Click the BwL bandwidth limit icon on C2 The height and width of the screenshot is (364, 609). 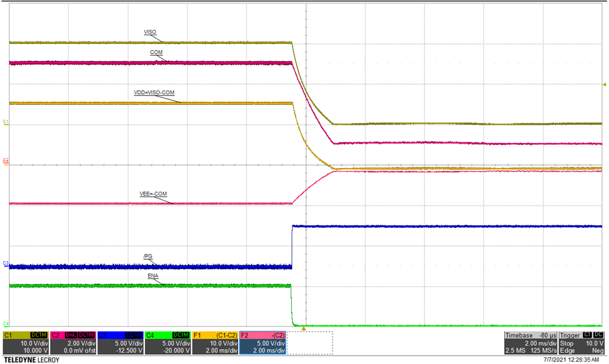coord(71,334)
